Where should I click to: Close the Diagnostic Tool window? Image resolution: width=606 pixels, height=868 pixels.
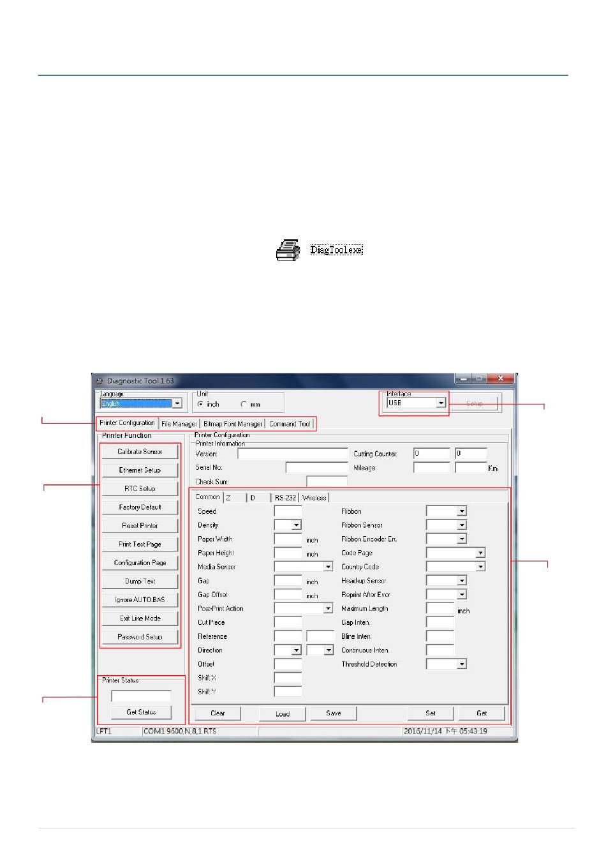[x=501, y=378]
